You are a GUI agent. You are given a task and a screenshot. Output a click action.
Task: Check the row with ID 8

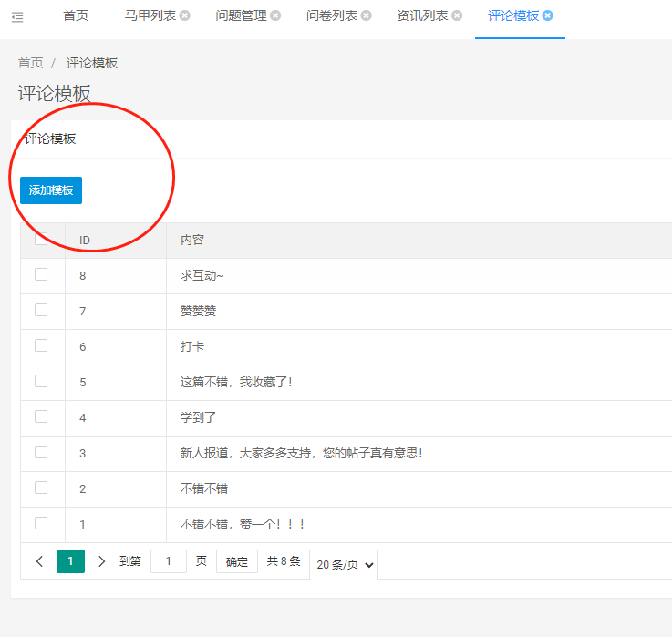[x=41, y=274]
